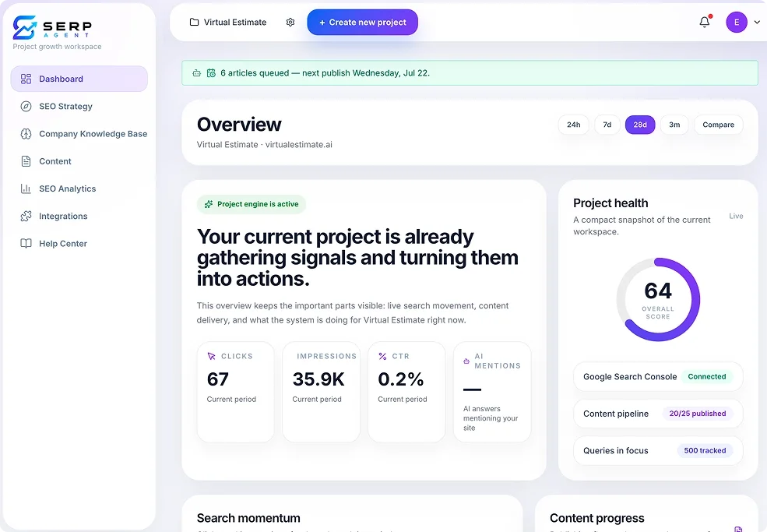Image resolution: width=767 pixels, height=532 pixels.
Task: Select the 24h time range
Action: (573, 125)
